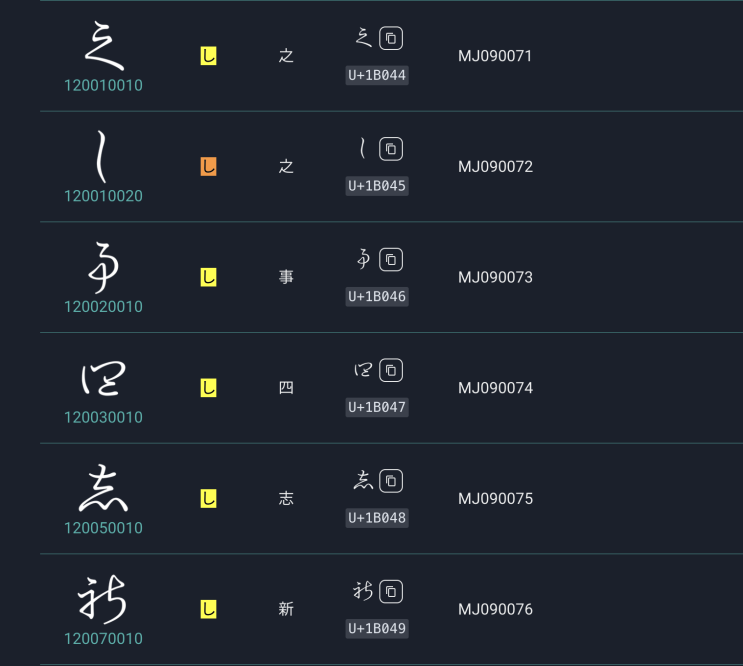Follow the 120020010 glyph link
The width and height of the screenshot is (743, 666).
(103, 307)
